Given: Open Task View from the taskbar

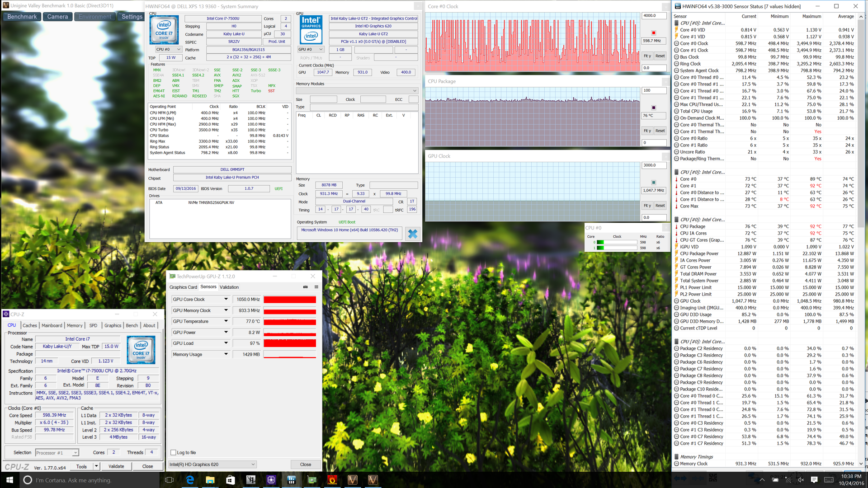Looking at the screenshot, I should (169, 480).
